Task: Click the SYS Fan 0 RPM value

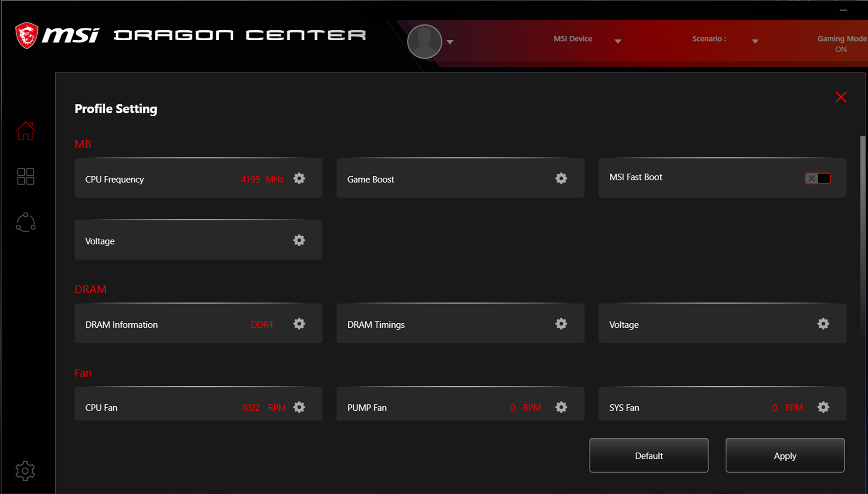Action: tap(787, 408)
